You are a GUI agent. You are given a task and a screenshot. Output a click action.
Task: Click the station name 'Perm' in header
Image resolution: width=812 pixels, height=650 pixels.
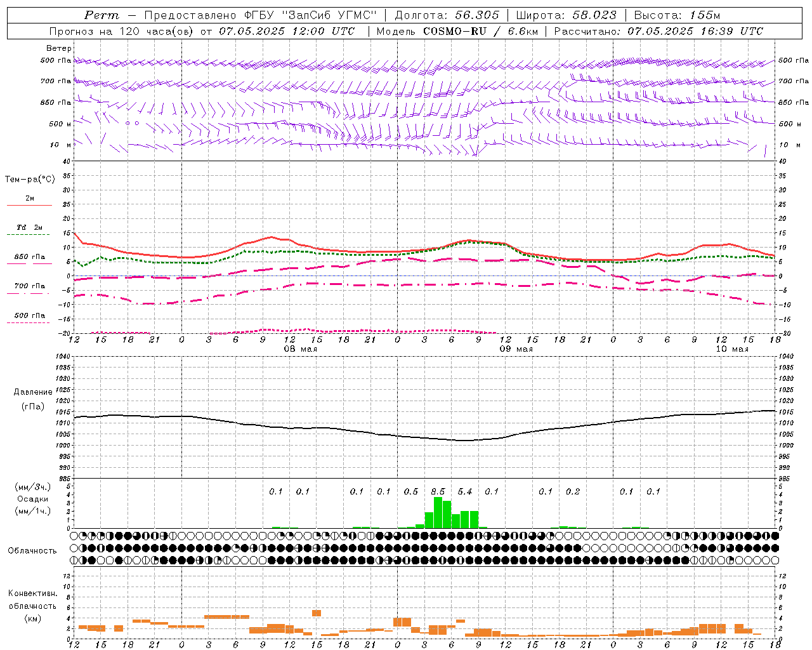101,15
